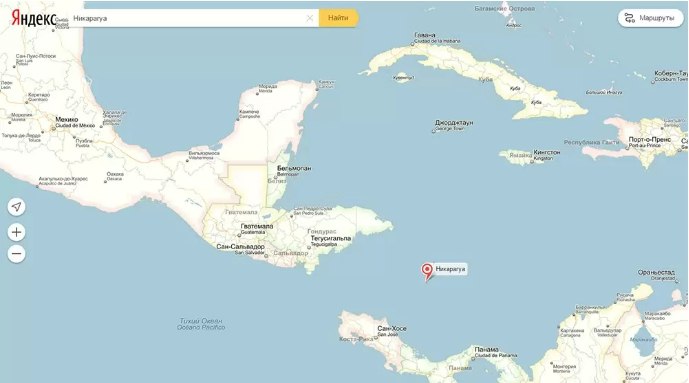Select the Мехико city label
The height and width of the screenshot is (383, 689).
[67, 119]
